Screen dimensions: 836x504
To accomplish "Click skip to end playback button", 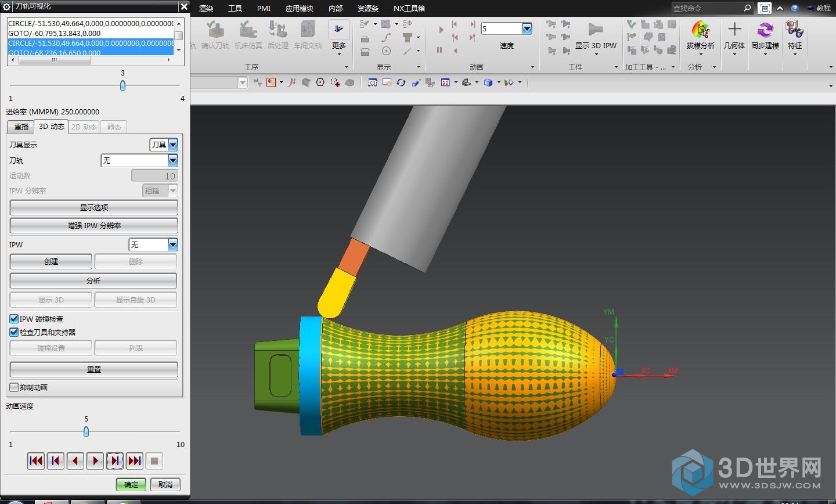I will point(135,461).
